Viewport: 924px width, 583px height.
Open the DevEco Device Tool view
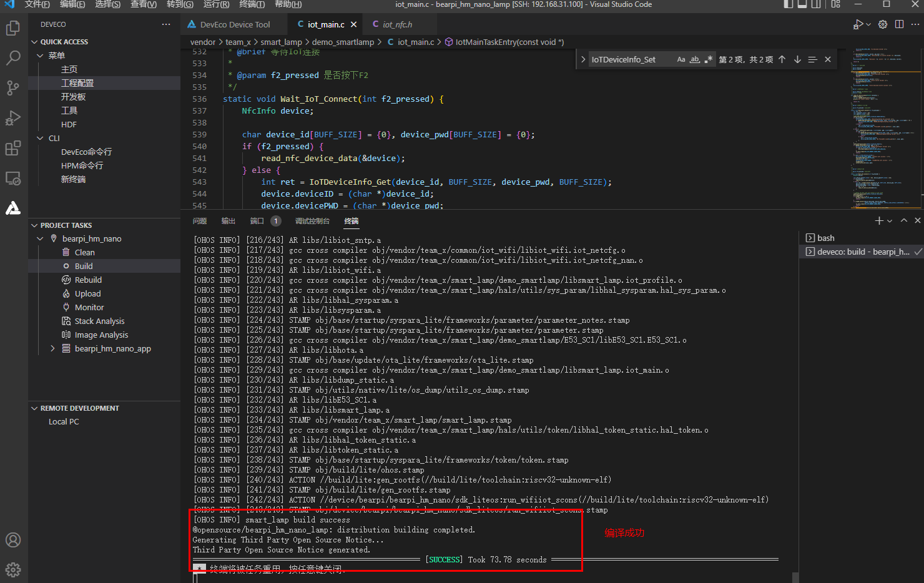[13, 208]
